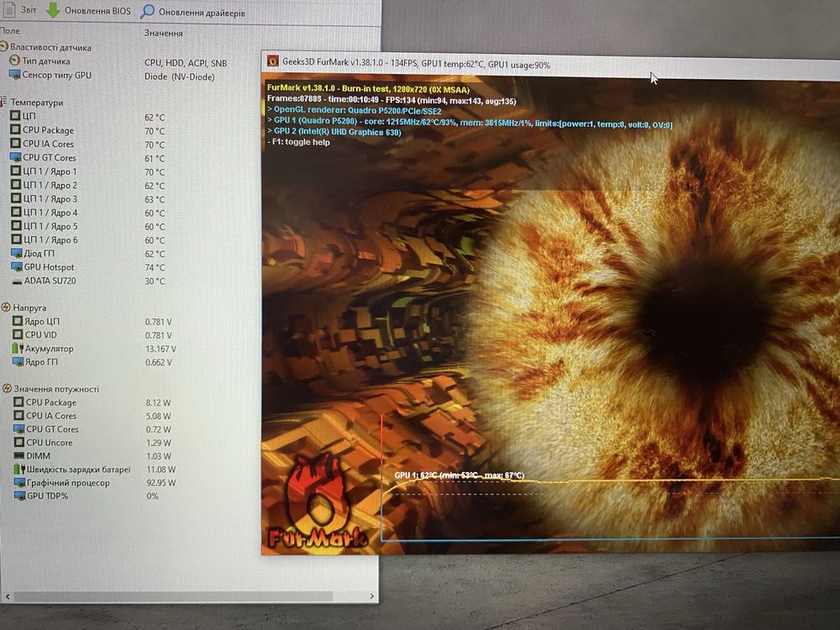Open the Звіт report toolbar button
This screenshot has height=630, width=840.
click(x=20, y=10)
